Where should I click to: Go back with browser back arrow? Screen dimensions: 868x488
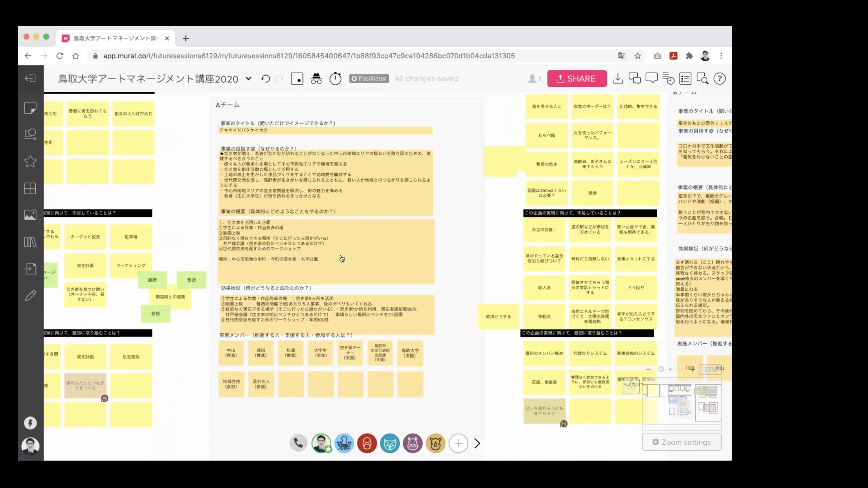28,56
